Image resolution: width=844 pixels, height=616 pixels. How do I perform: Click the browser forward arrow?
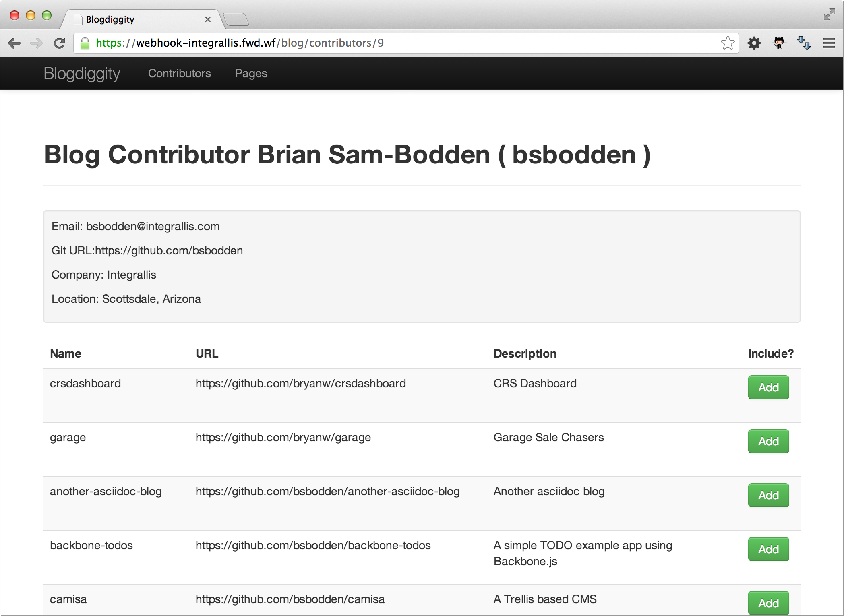(x=37, y=43)
